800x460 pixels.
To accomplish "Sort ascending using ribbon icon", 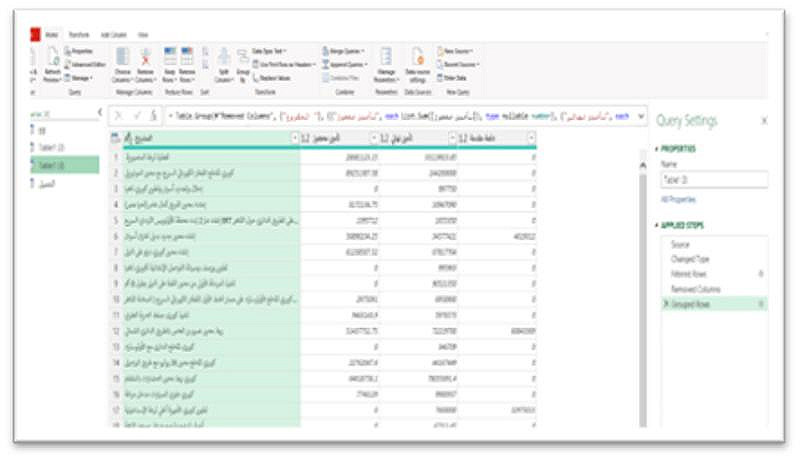I will point(205,52).
